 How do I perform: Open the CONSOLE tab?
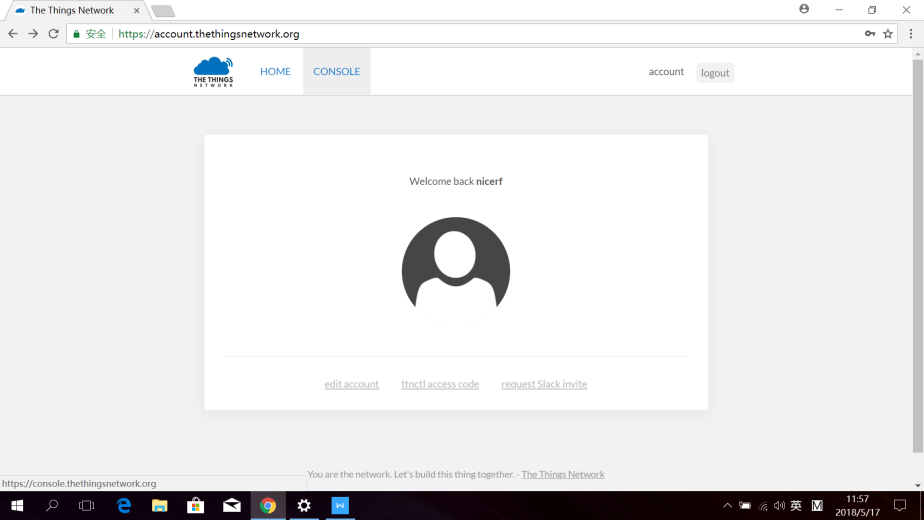(x=336, y=72)
